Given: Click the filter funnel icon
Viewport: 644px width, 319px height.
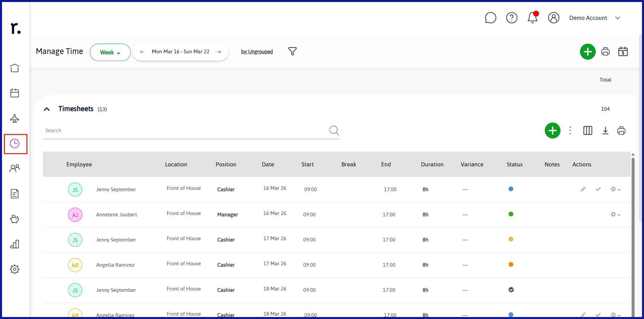Looking at the screenshot, I should [x=292, y=51].
